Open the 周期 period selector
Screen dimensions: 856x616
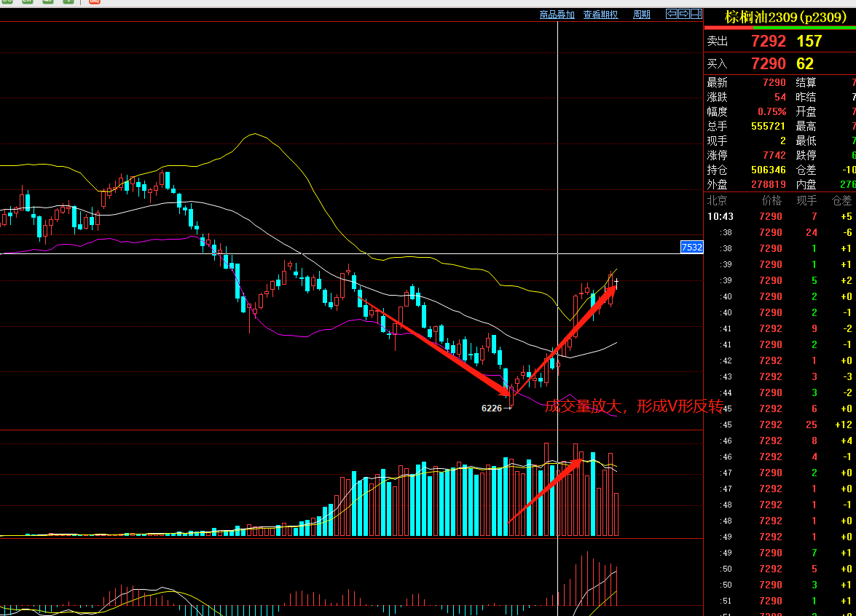641,15
